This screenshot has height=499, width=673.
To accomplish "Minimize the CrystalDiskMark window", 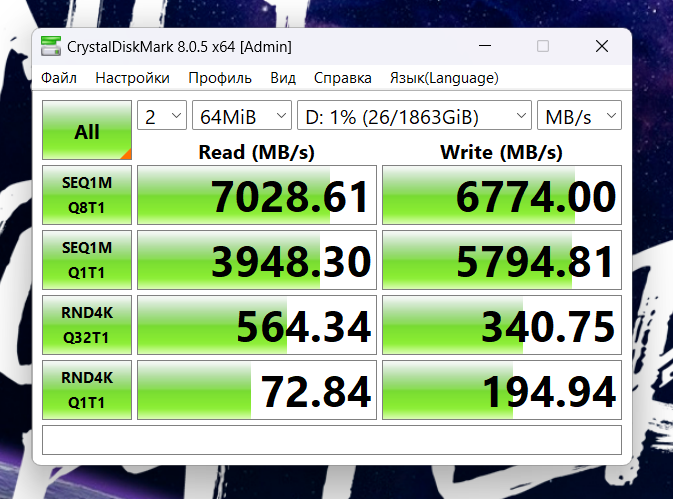I will pyautogui.click(x=485, y=46).
